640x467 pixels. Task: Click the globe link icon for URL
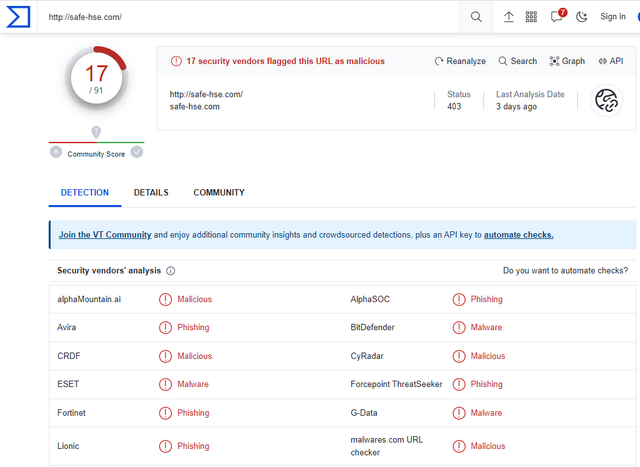pos(606,100)
